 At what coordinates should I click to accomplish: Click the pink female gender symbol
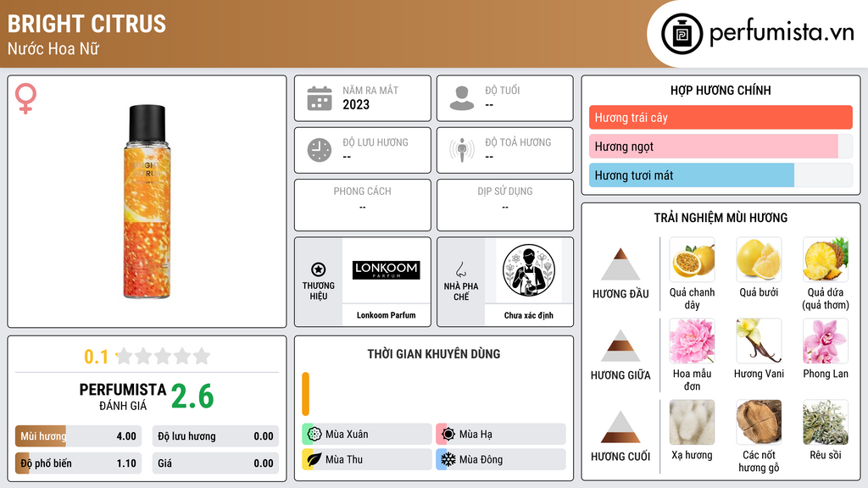(x=25, y=98)
